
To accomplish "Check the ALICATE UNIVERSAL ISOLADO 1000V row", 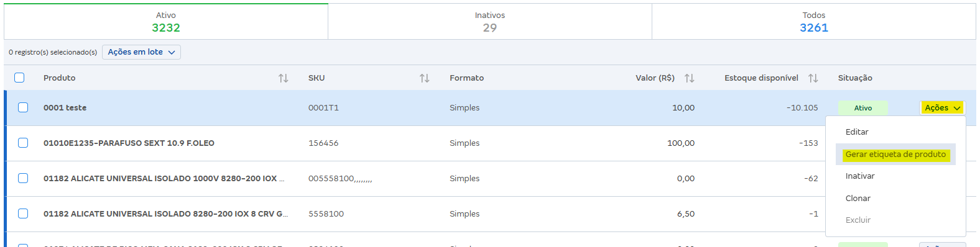I will tap(23, 178).
